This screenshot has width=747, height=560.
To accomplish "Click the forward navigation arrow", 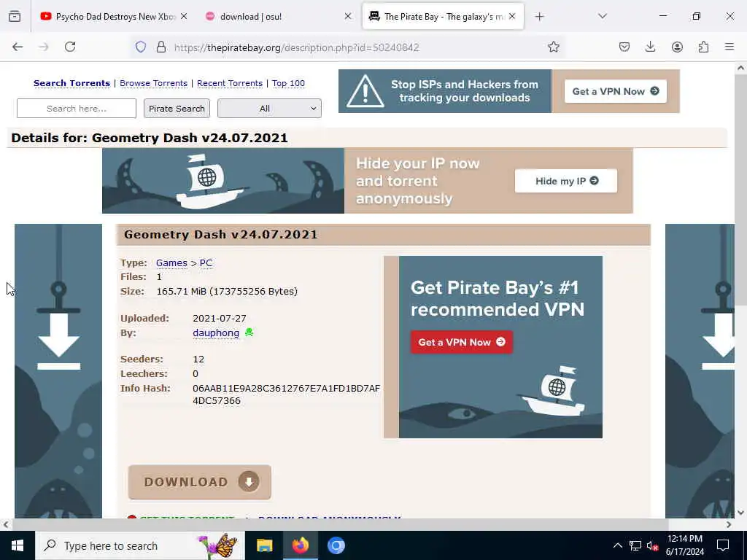I will 44,47.
